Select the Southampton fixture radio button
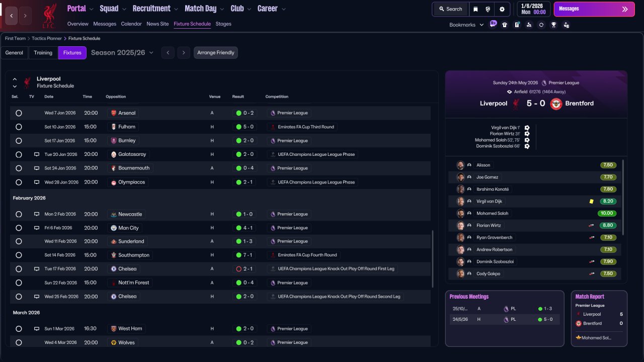 click(19, 255)
